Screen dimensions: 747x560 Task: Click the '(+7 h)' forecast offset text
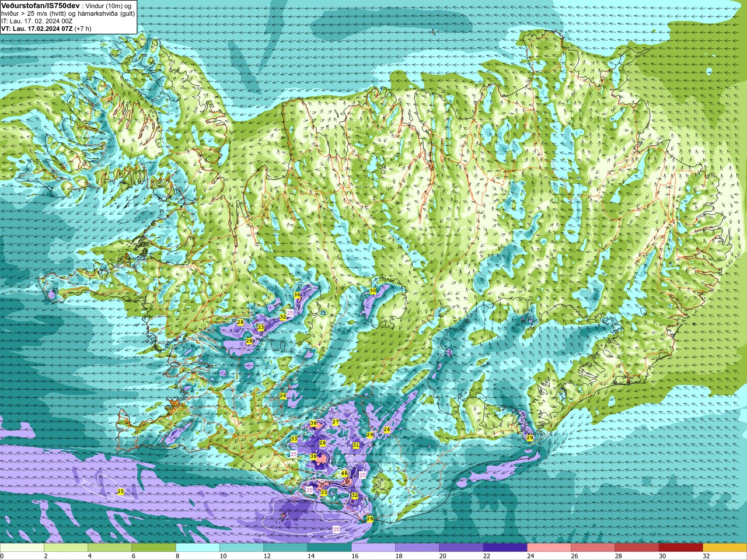[83, 29]
